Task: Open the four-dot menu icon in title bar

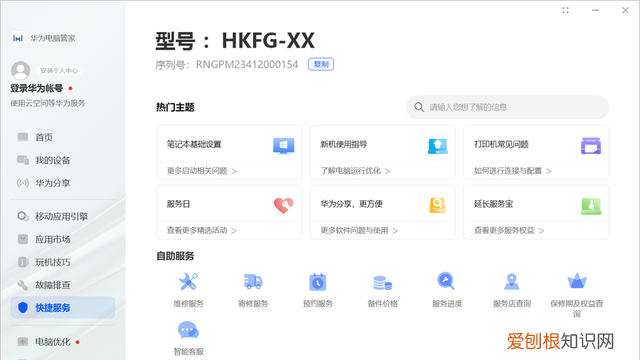Action: (565, 10)
